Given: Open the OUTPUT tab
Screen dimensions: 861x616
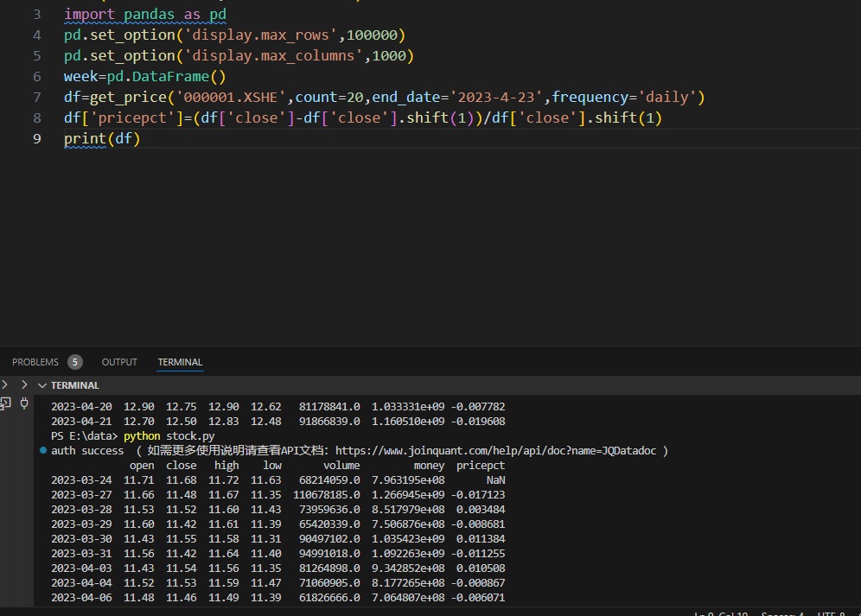Looking at the screenshot, I should (119, 362).
